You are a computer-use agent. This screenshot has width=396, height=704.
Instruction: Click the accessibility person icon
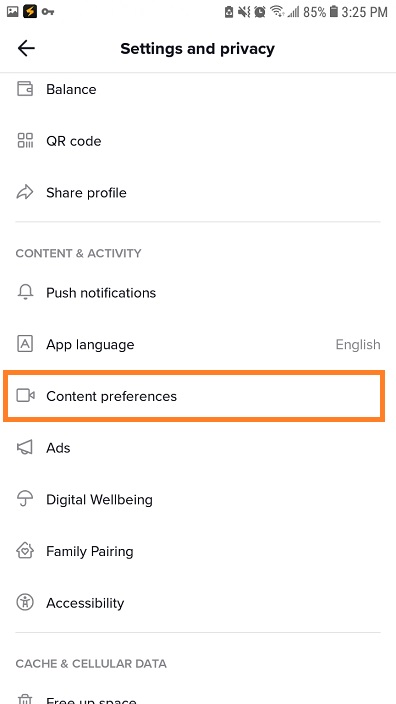25,602
